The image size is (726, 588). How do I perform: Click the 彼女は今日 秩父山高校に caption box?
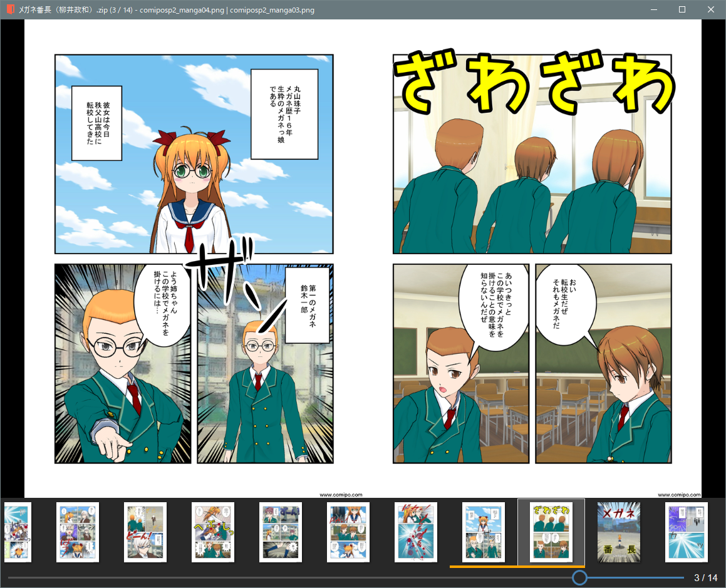click(96, 123)
